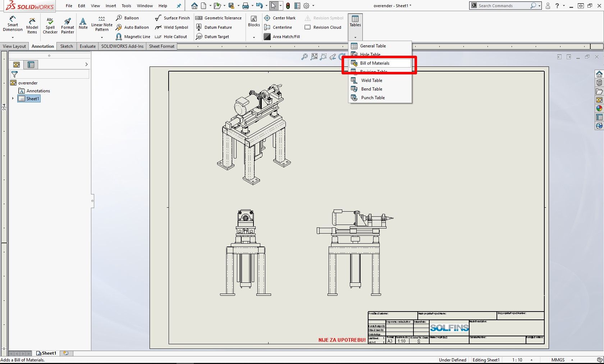Click the MMGS unit system status button

tap(558, 360)
